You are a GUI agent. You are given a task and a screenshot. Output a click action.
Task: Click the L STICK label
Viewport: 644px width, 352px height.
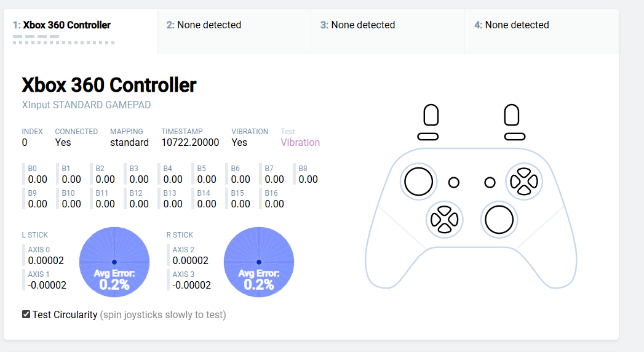35,235
